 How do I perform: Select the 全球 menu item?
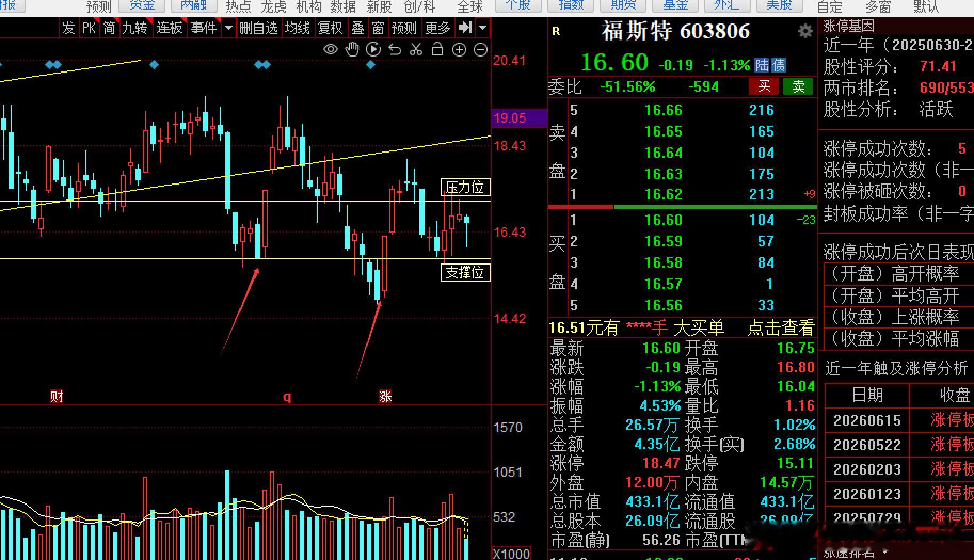470,6
